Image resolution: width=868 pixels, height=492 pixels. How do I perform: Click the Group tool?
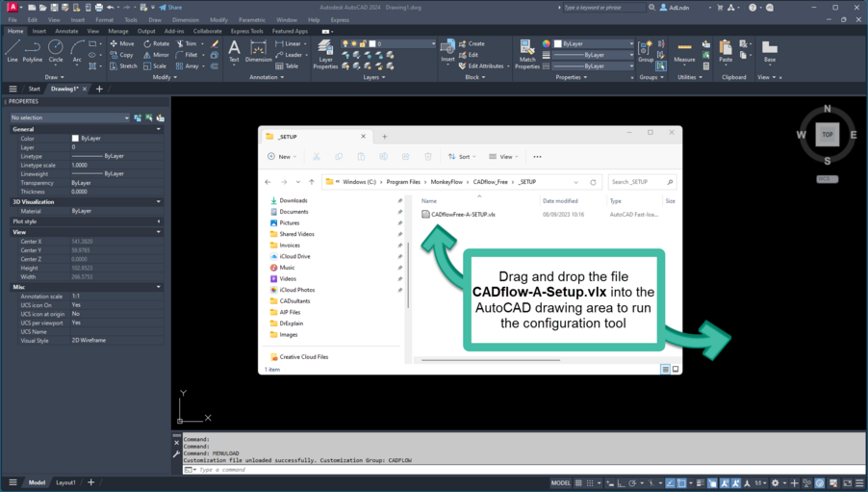pyautogui.click(x=646, y=51)
